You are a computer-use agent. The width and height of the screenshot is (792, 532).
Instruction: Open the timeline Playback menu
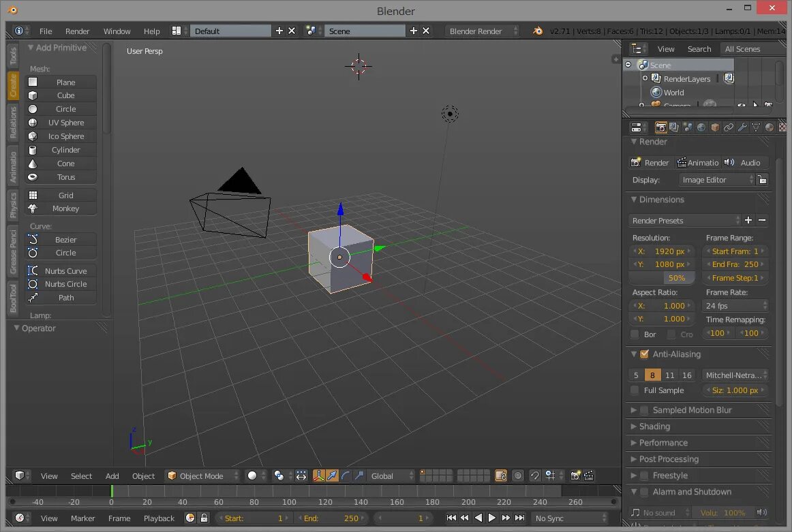pos(159,518)
